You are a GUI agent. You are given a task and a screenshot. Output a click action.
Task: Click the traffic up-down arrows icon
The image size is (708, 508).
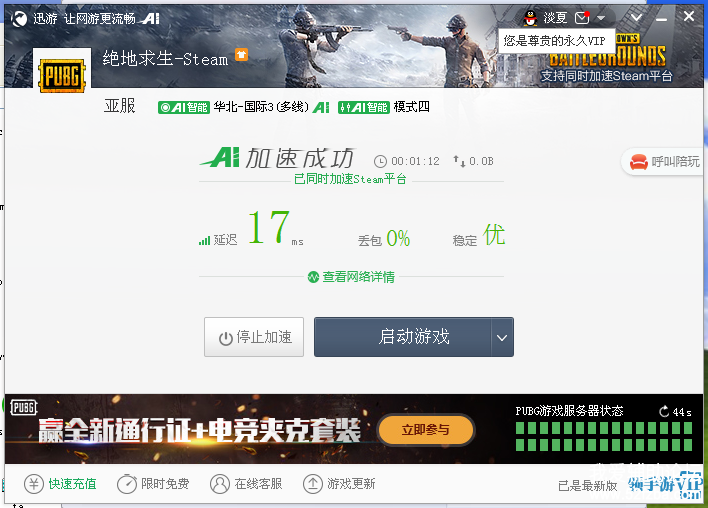(459, 161)
